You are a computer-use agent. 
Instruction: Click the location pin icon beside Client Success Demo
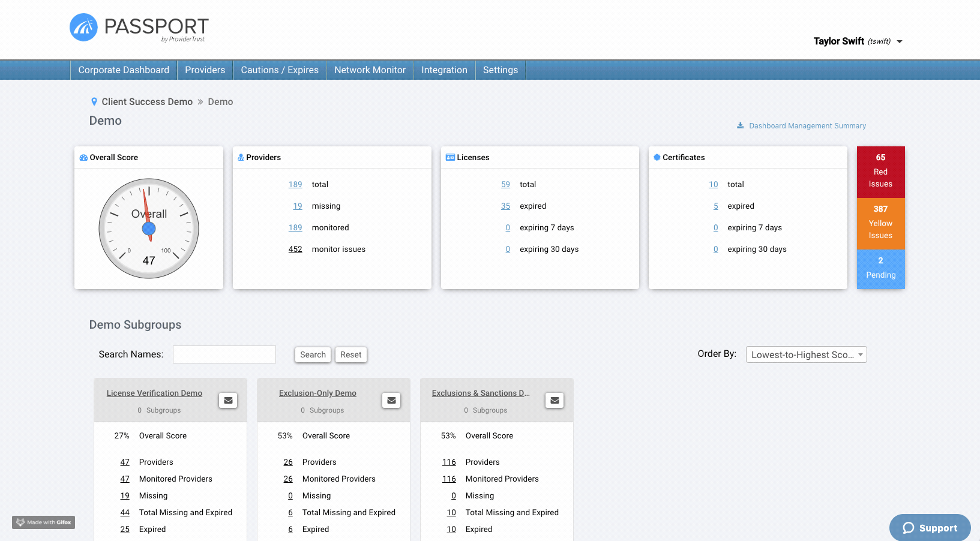tap(94, 102)
